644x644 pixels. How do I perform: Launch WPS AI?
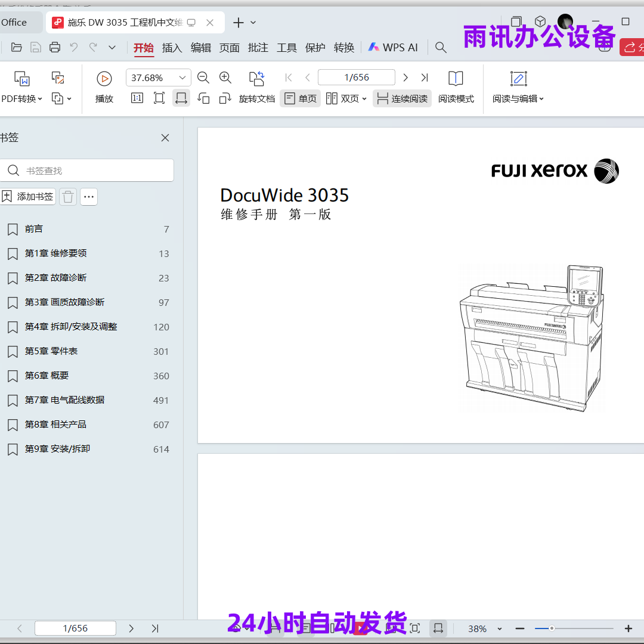click(393, 48)
